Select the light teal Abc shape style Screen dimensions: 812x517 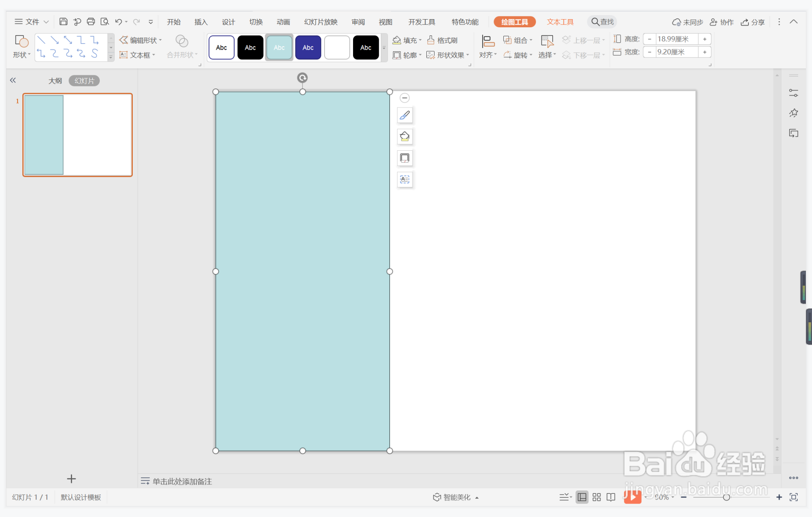(279, 47)
